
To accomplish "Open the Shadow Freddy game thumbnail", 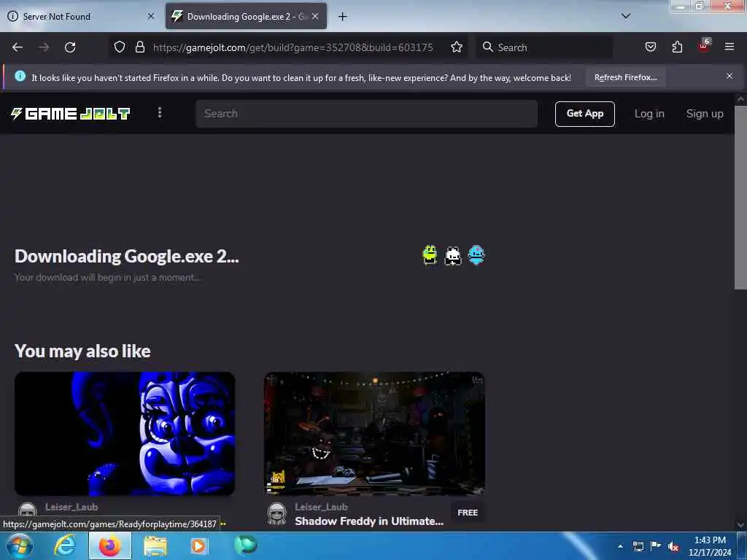I will click(x=374, y=434).
